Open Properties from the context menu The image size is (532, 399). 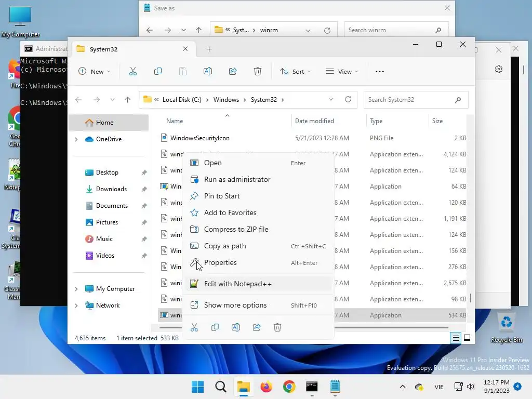pyautogui.click(x=258, y=262)
